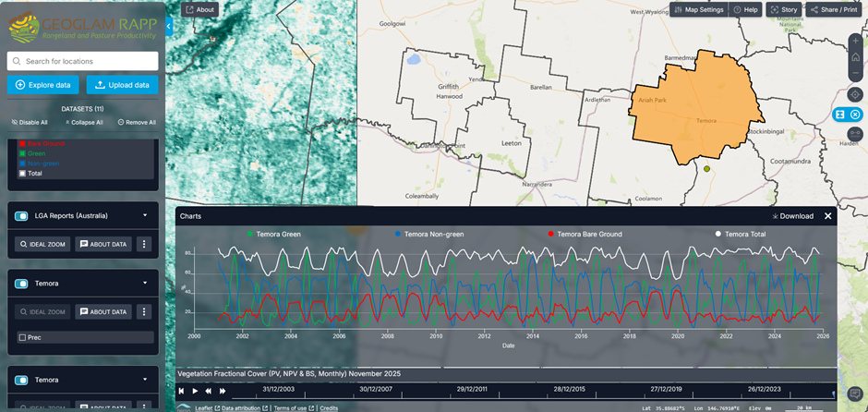Collapse the sidebar with the arrow handle
Screen dimensions: 868x412
point(169,28)
